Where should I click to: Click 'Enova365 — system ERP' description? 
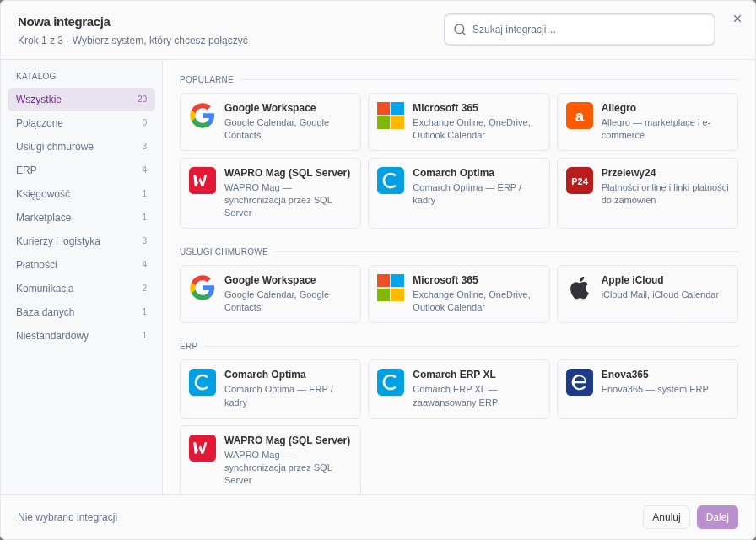click(x=655, y=389)
